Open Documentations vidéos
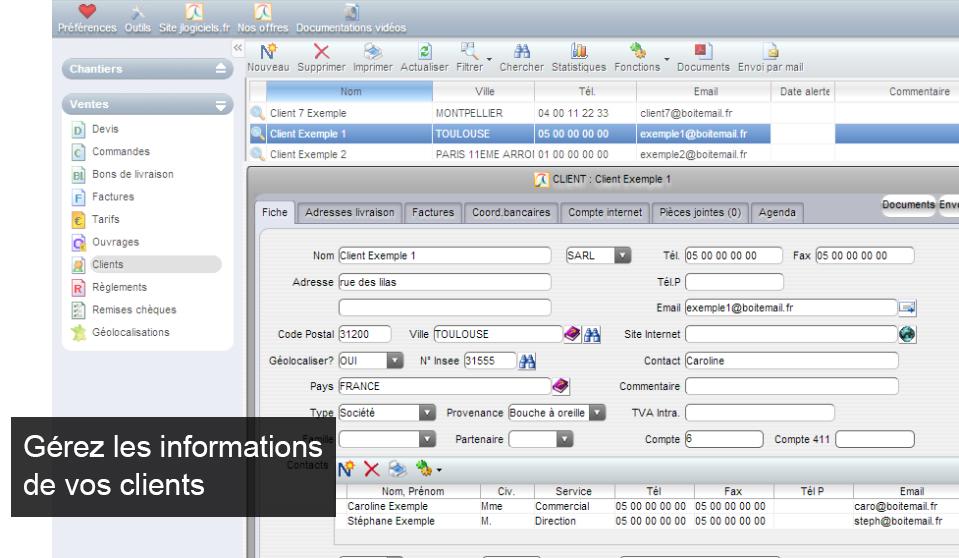The height and width of the screenshot is (558, 959). (351, 18)
